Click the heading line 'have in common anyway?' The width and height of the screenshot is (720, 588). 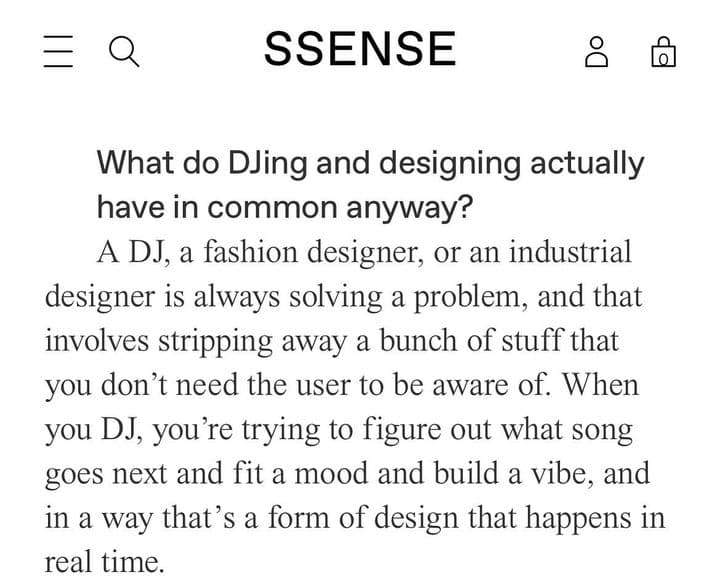285,207
